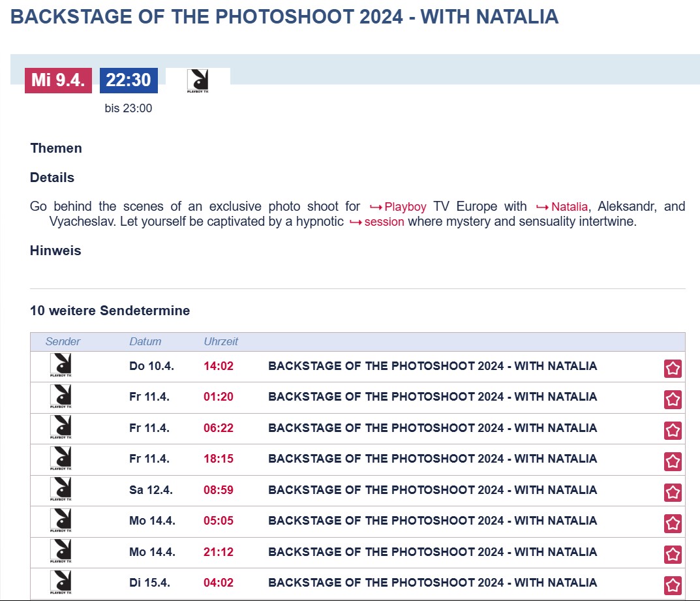
Task: Favorite the Do 10.4. 14:02 airing star
Action: tap(673, 369)
